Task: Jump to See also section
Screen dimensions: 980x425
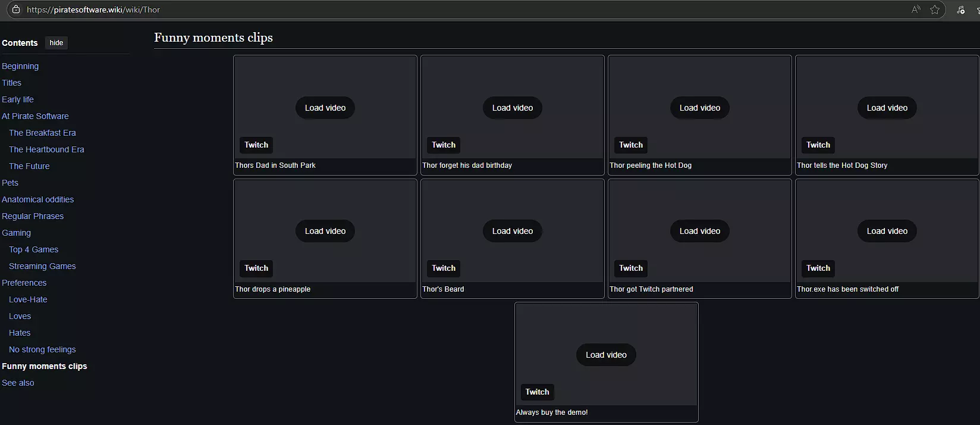Action: [x=18, y=383]
